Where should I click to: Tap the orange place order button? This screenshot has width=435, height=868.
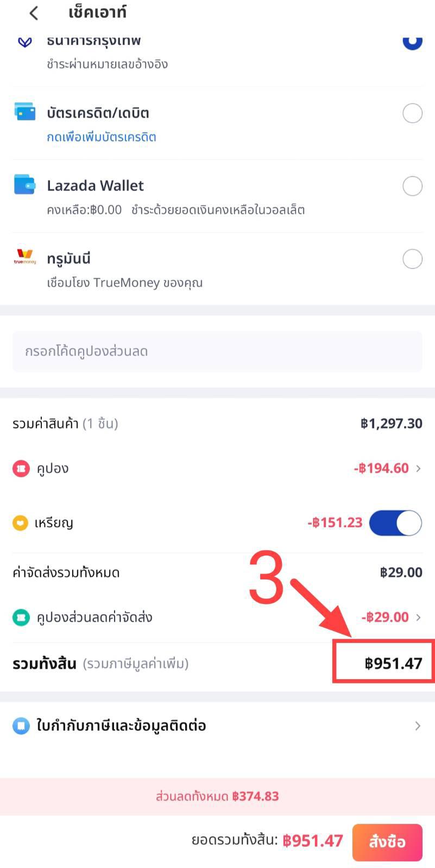387,842
